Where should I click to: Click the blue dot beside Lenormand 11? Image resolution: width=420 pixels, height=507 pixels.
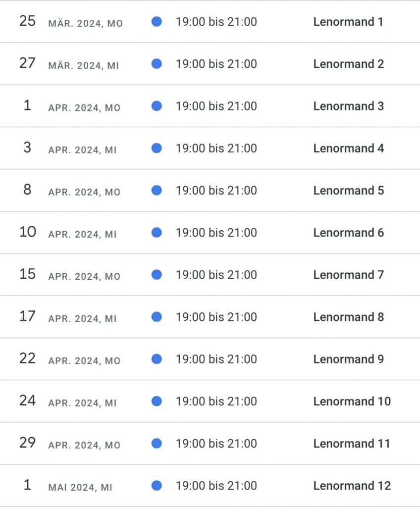coord(157,443)
